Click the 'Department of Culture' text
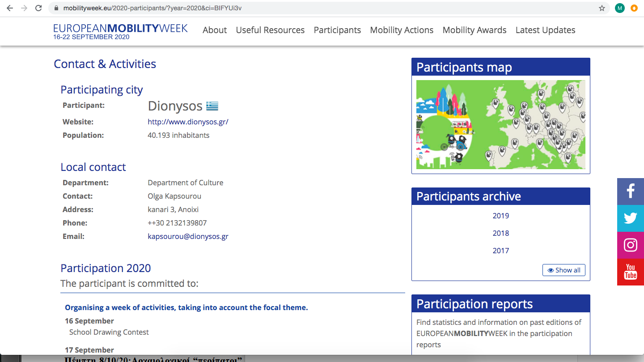This screenshot has width=644, height=362. [x=185, y=183]
